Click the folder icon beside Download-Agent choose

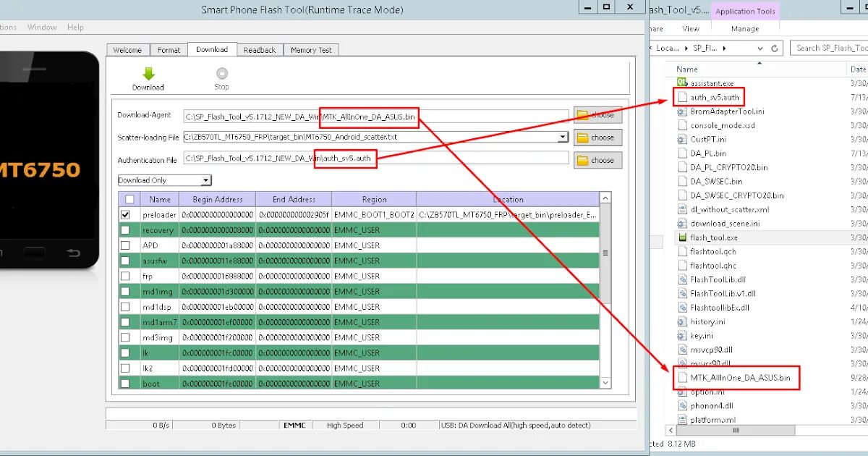pyautogui.click(x=582, y=115)
